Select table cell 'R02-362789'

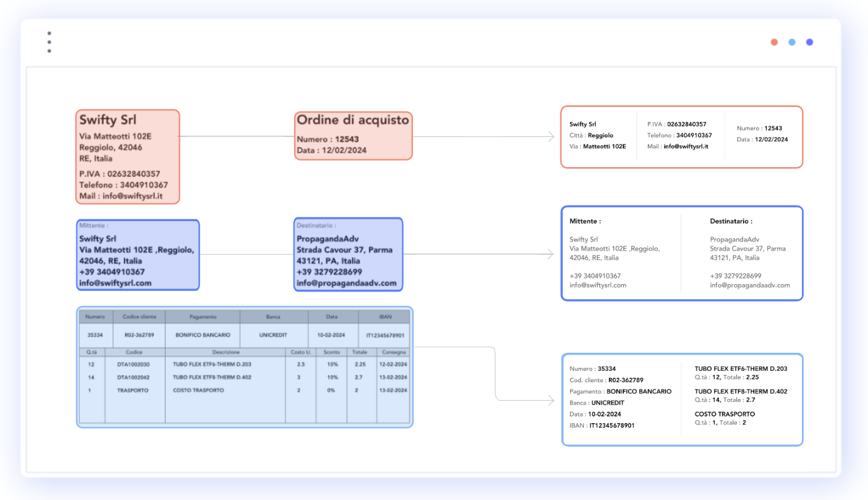139,335
